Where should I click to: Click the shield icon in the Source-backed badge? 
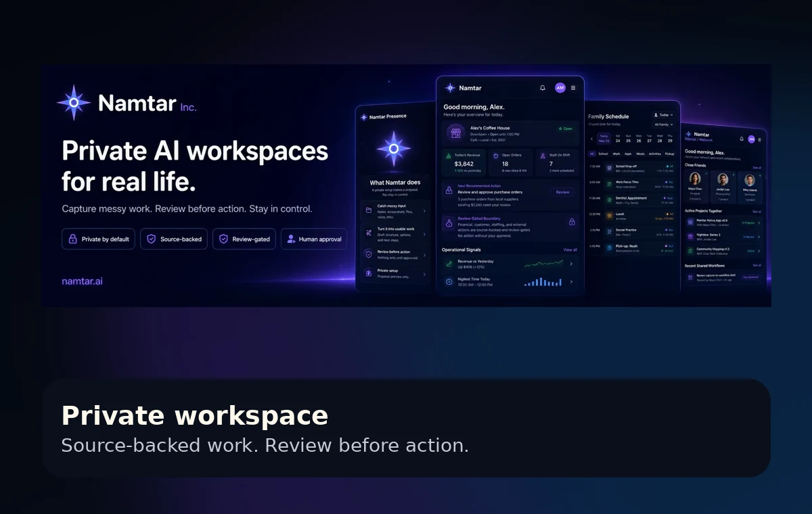[151, 239]
